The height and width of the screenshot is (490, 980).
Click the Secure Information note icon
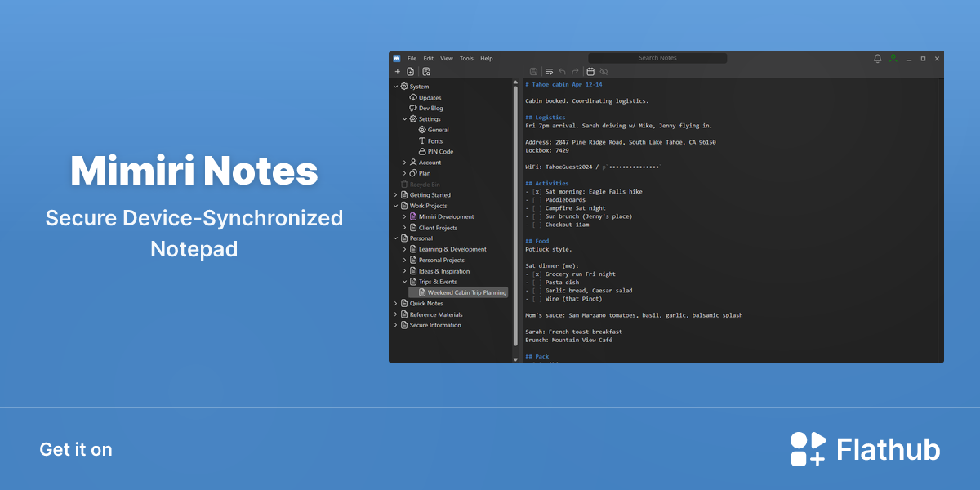pos(404,325)
